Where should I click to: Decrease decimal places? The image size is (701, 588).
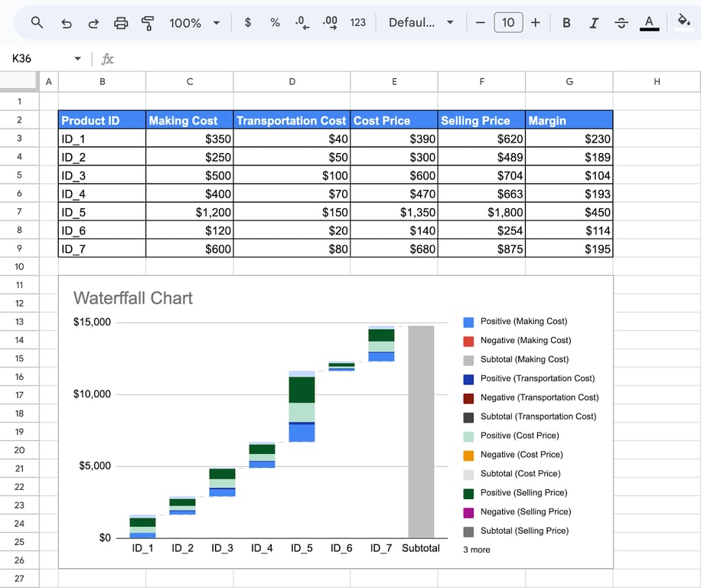pyautogui.click(x=302, y=22)
